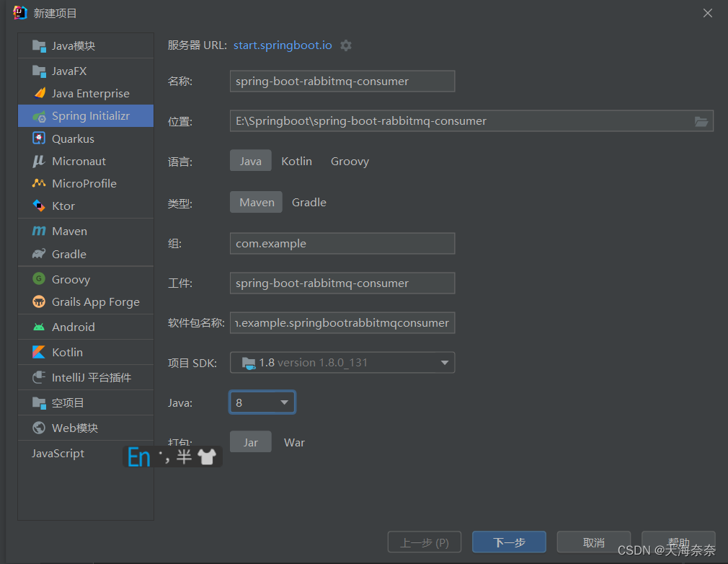Select MicroProfile in the sidebar list
This screenshot has height=564, width=728.
[86, 183]
